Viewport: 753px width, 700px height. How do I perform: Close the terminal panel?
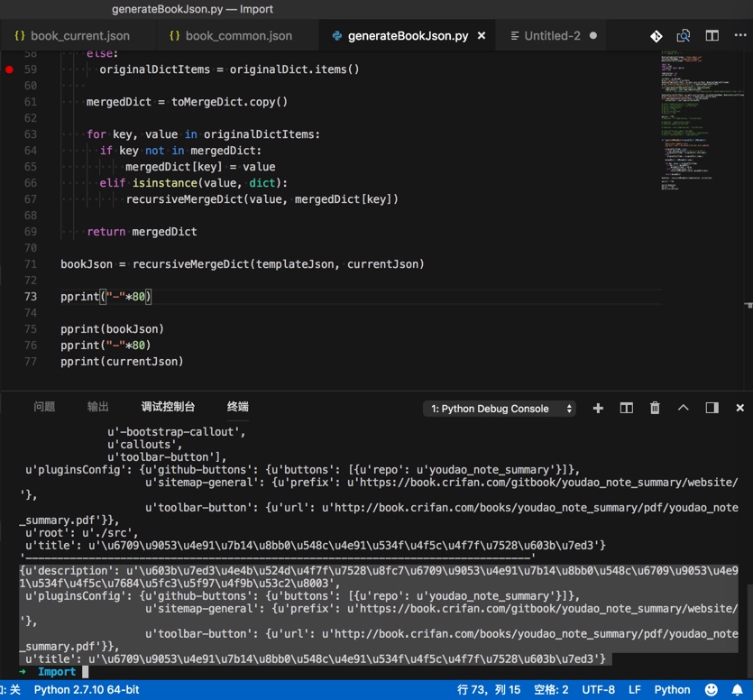pyautogui.click(x=740, y=409)
